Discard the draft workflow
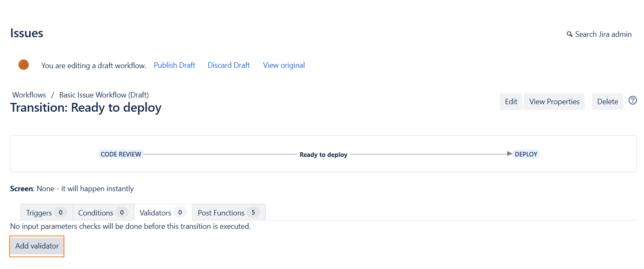 [229, 65]
